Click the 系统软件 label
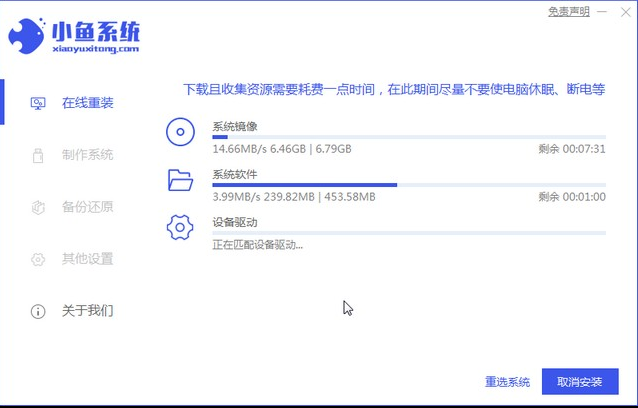Screen dimensions: 638x408 [235, 175]
